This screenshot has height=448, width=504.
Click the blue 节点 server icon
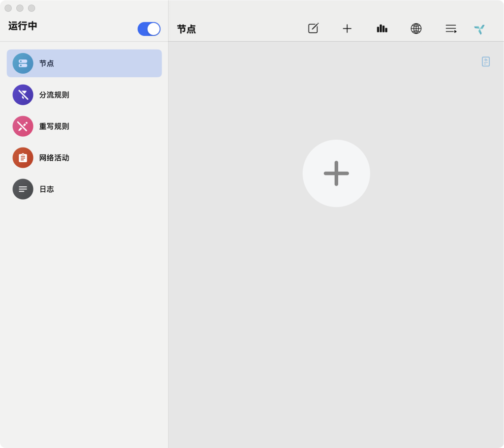23,63
